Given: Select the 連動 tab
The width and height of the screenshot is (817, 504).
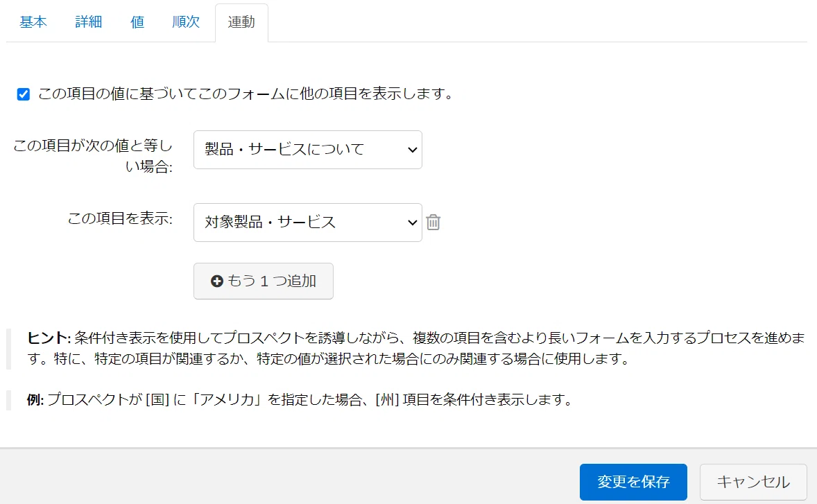Looking at the screenshot, I should coord(242,22).
